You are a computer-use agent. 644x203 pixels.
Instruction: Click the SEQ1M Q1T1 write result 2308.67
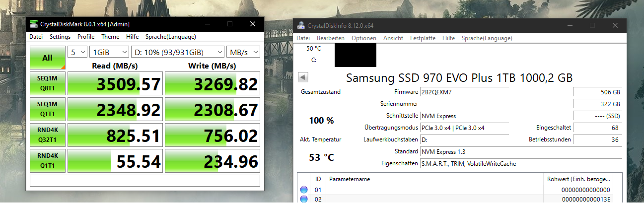tap(213, 109)
